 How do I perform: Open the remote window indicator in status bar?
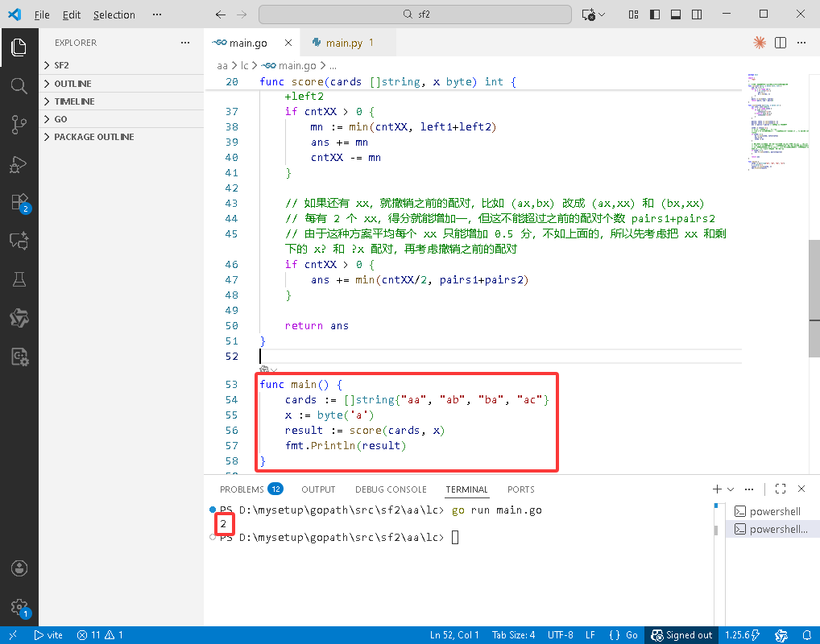coord(13,635)
